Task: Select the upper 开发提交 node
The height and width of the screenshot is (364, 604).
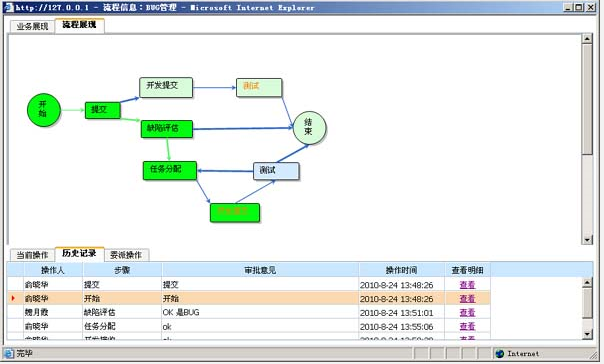Action: point(166,87)
